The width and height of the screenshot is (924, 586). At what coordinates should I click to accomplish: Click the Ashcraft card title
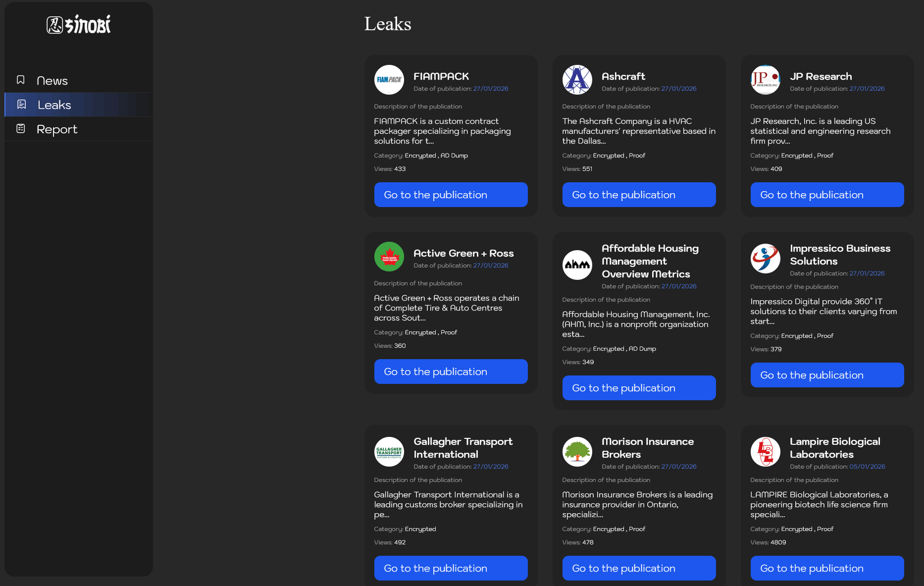pos(623,76)
